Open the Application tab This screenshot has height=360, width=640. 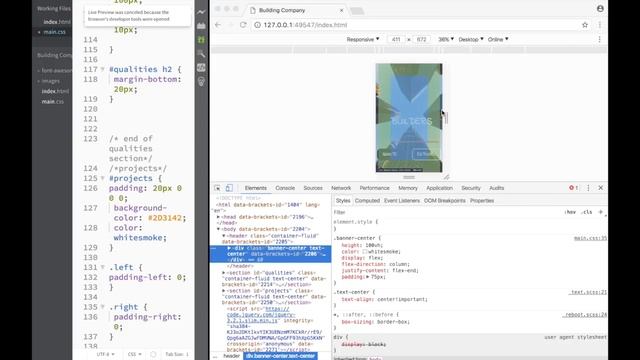point(440,188)
